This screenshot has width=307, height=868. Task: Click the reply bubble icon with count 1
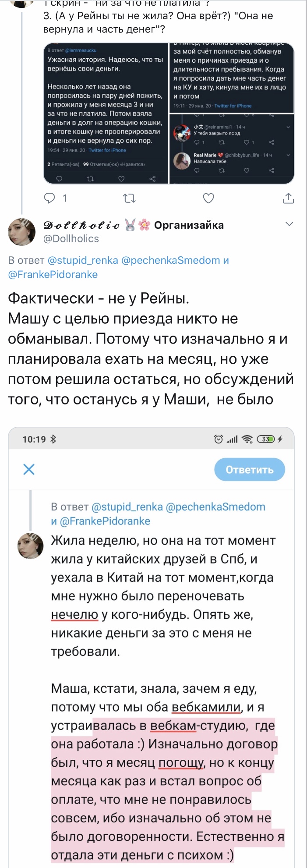pos(55,198)
